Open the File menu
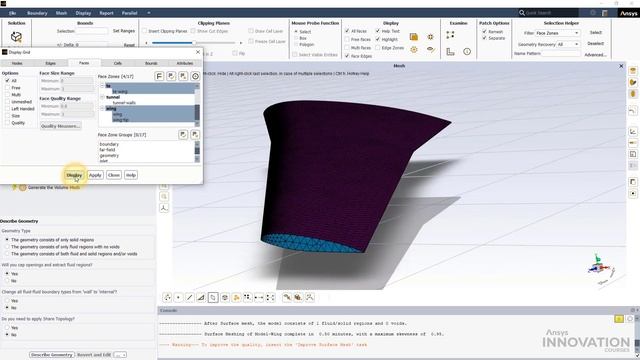640x360 pixels. (x=13, y=13)
